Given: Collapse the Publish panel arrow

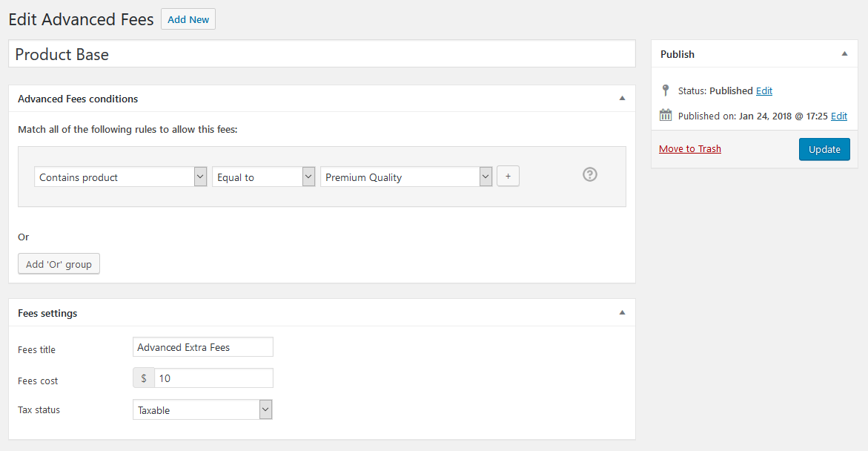Looking at the screenshot, I should coord(844,54).
